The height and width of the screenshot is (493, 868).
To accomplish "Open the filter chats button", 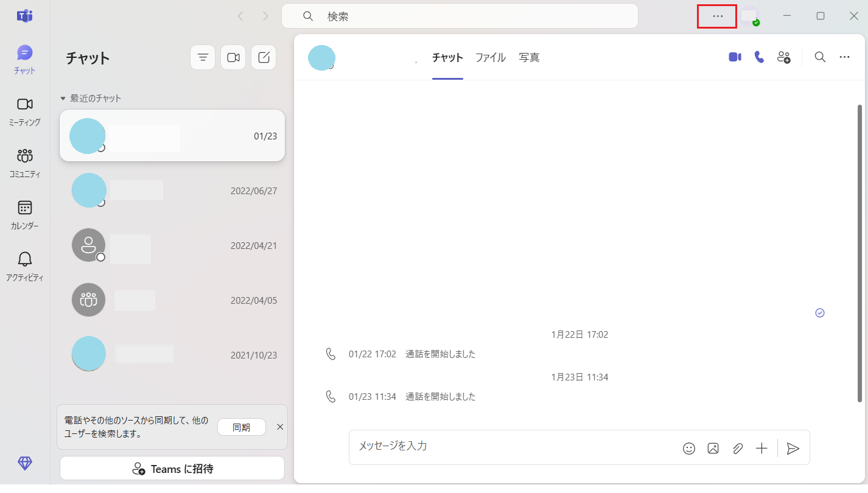I will 203,57.
